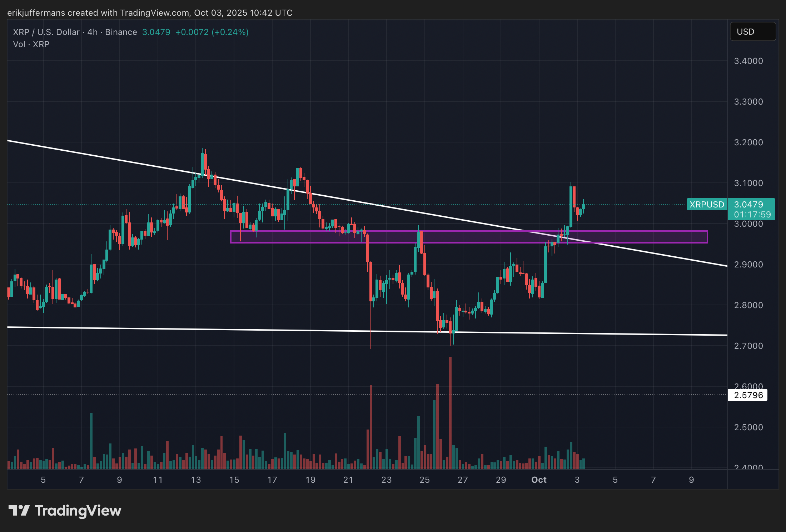Select the 3.4000 price axis label
Viewport: 786px width, 532px height.
coord(748,61)
